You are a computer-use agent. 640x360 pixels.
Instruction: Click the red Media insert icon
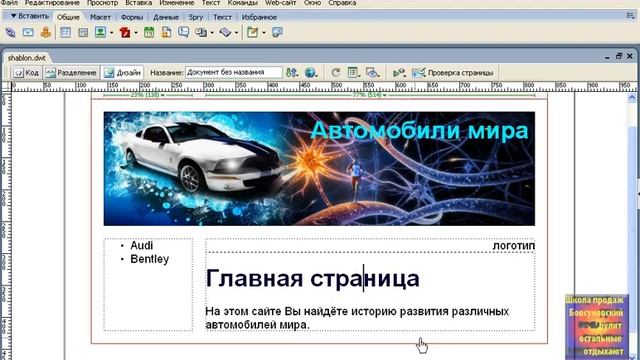click(125, 32)
